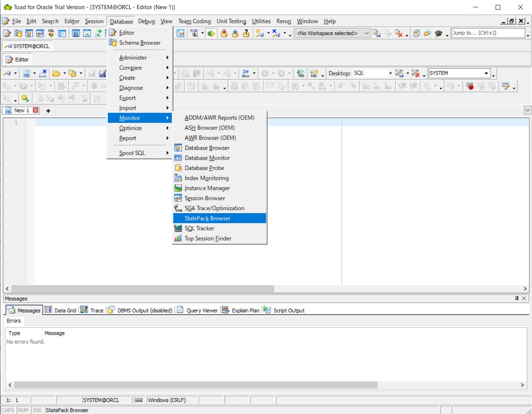
Task: Open SGA Trace/Optimization tool
Action: pos(214,208)
